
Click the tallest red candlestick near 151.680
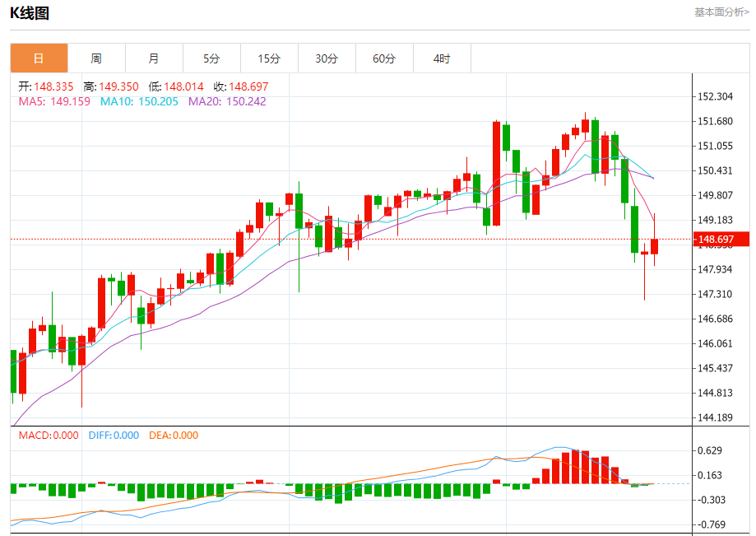point(496,174)
